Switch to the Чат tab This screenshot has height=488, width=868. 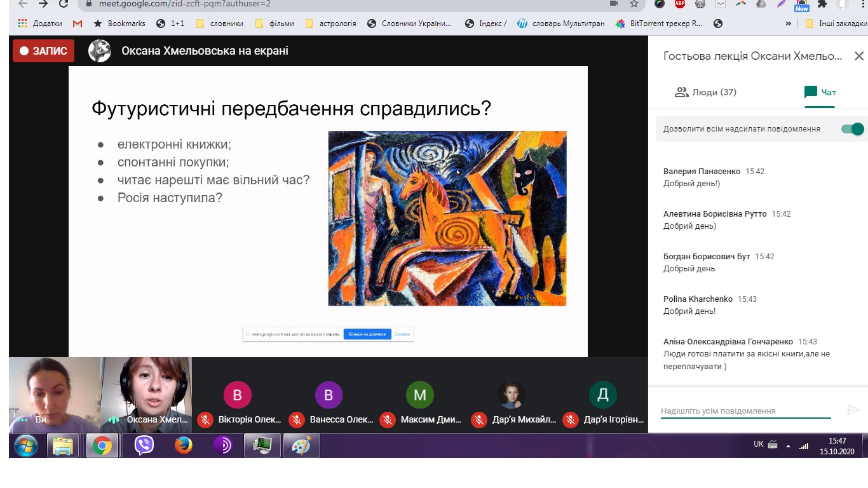820,92
